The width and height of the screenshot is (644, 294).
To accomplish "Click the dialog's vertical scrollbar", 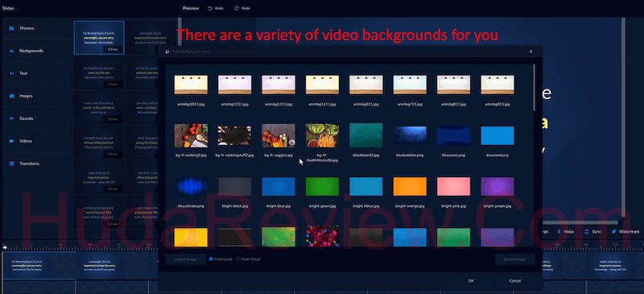I will click(534, 87).
